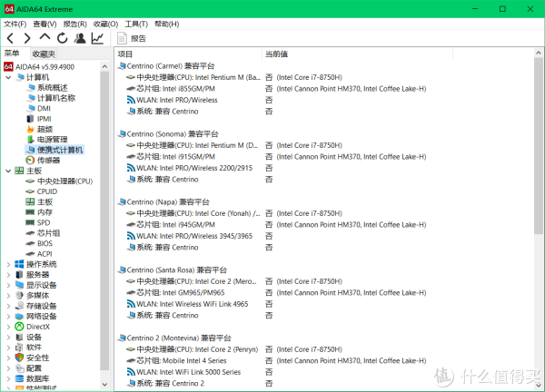
Task: Expand the 存储设备 node
Action: pyautogui.click(x=8, y=306)
